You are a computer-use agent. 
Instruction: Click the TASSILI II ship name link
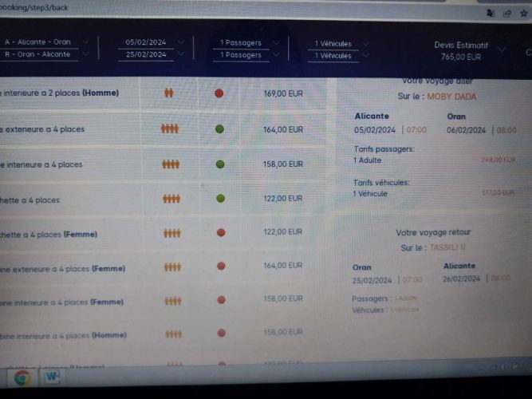[447, 247]
